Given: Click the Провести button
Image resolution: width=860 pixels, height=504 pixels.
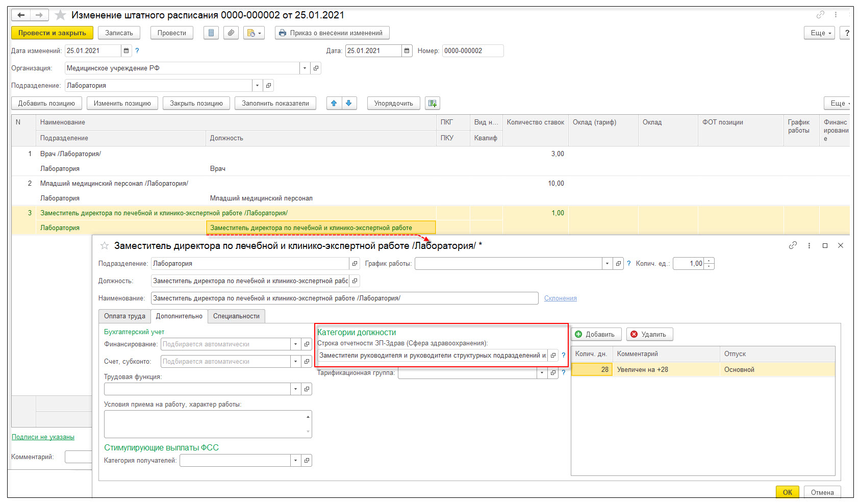Looking at the screenshot, I should coord(172,33).
